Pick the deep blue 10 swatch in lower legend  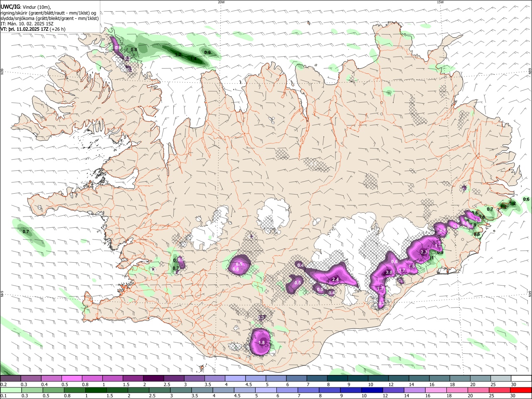(x=372, y=390)
